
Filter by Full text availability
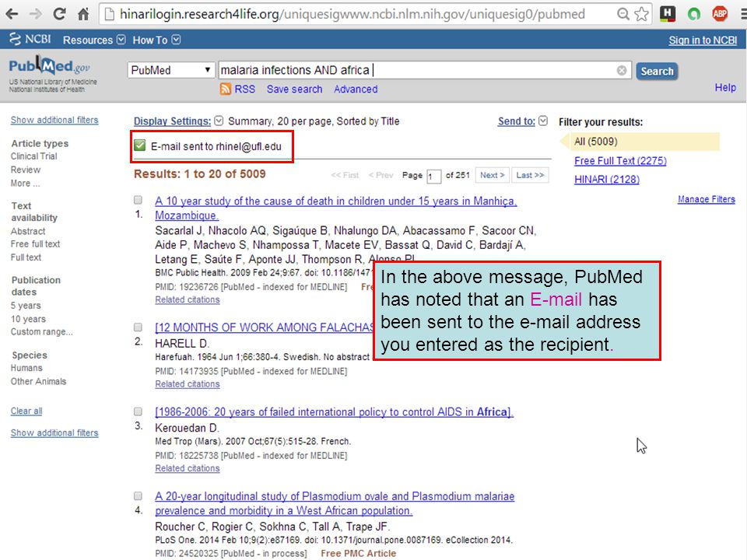pyautogui.click(x=26, y=257)
